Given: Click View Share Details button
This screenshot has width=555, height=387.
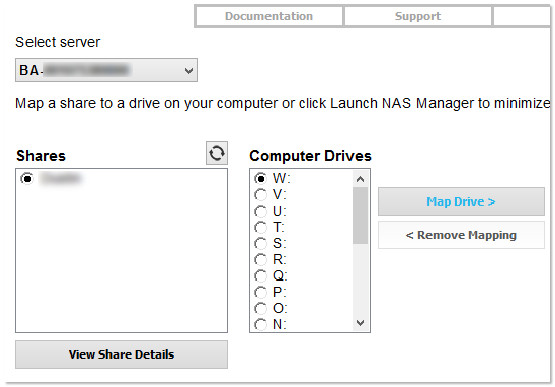Looking at the screenshot, I should tap(121, 354).
